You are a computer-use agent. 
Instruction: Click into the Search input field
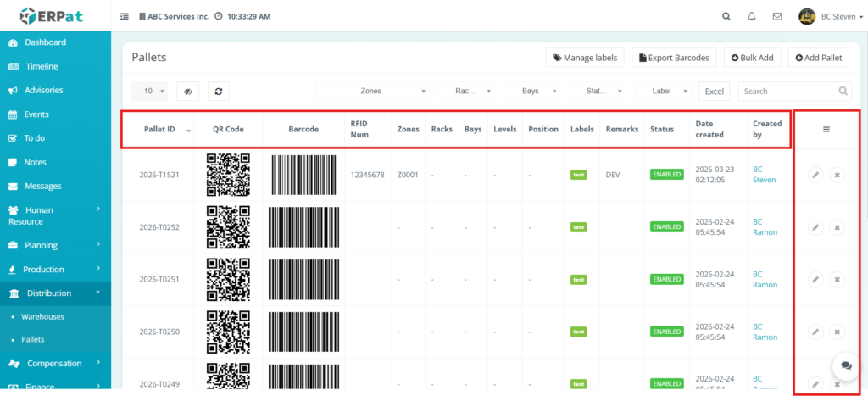click(x=787, y=91)
